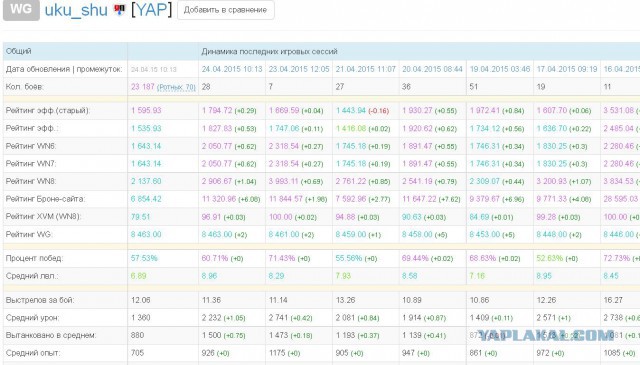Screen dimensions: 640x365
Task: Click the average damage value 2 741
Action: coord(278,318)
